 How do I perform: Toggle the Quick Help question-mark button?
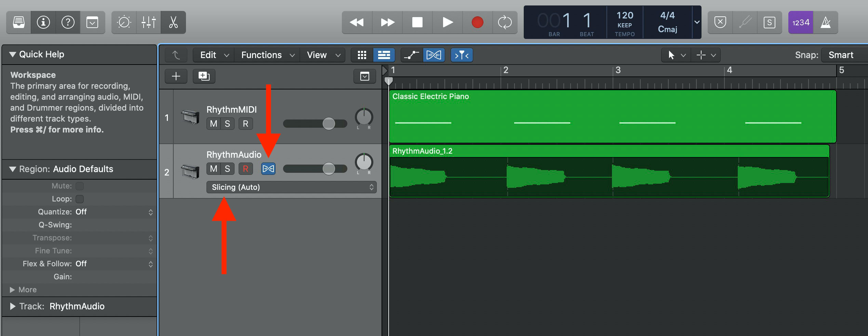(68, 23)
